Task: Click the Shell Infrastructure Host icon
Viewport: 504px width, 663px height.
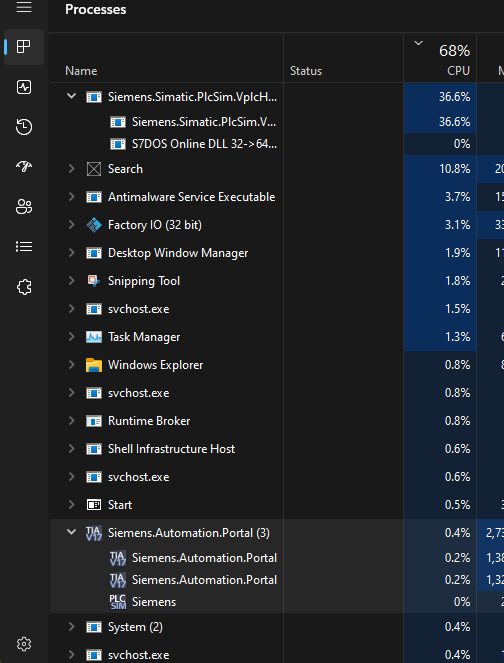Action: 94,449
